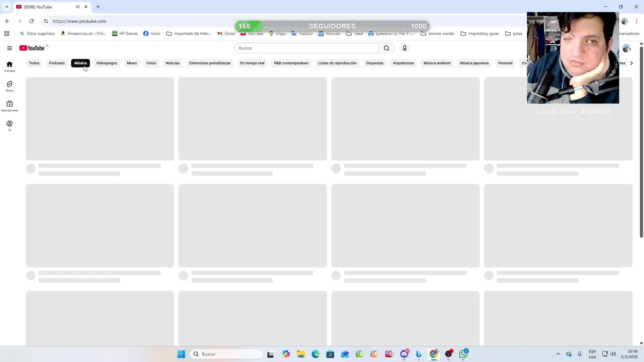Open Copilot from the taskbar
Image resolution: width=644 pixels, height=362 pixels.
[x=286, y=354]
